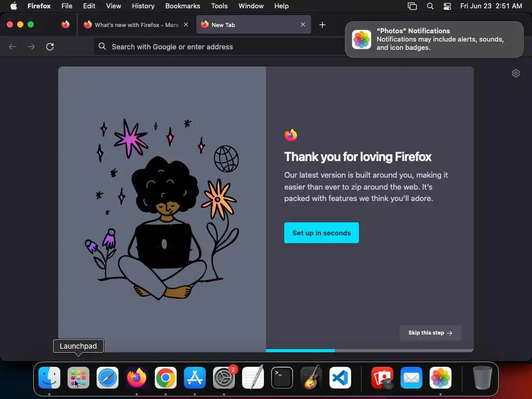Open Spotlight search in menu bar
The width and height of the screenshot is (532, 399).
[430, 6]
